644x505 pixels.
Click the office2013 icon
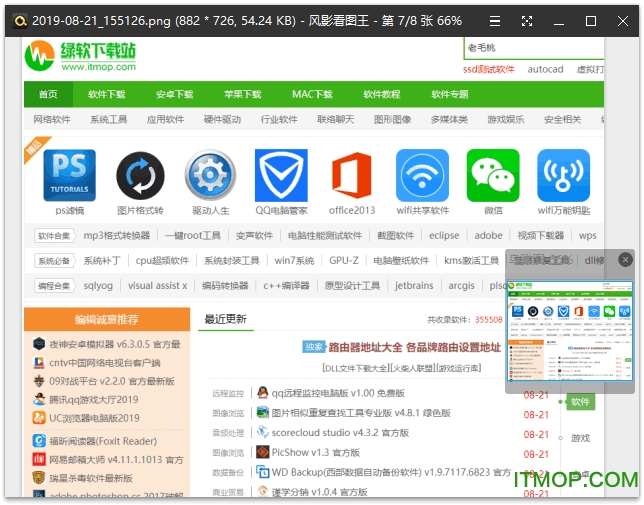coord(351,175)
